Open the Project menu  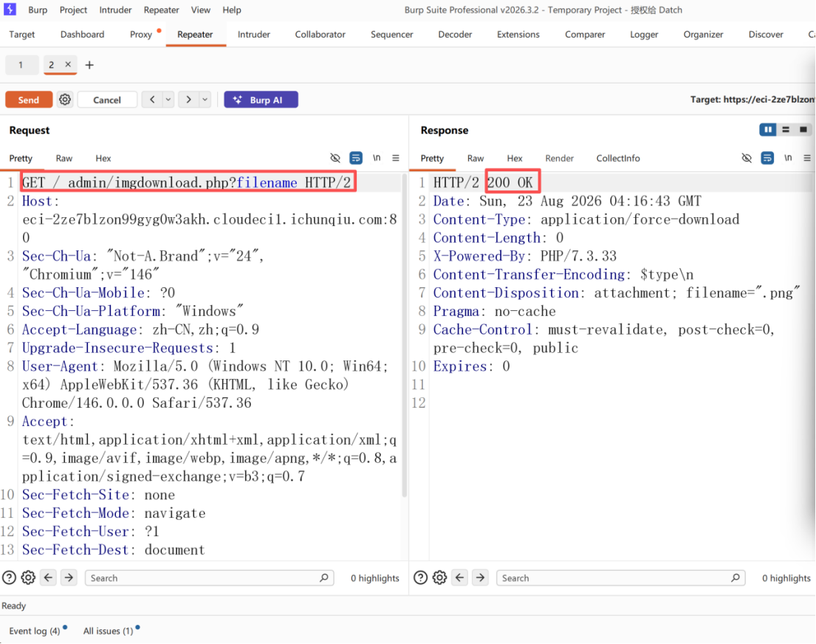tap(73, 10)
